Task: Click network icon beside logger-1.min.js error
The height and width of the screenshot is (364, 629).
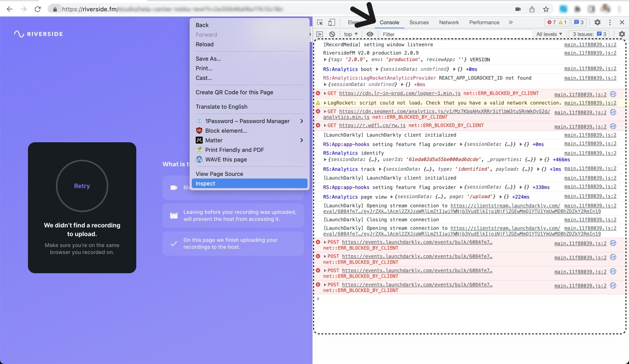Action: pyautogui.click(x=613, y=94)
